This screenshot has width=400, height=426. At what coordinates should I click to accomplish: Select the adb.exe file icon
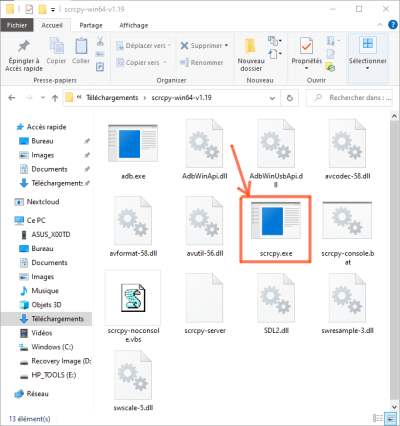[133, 143]
